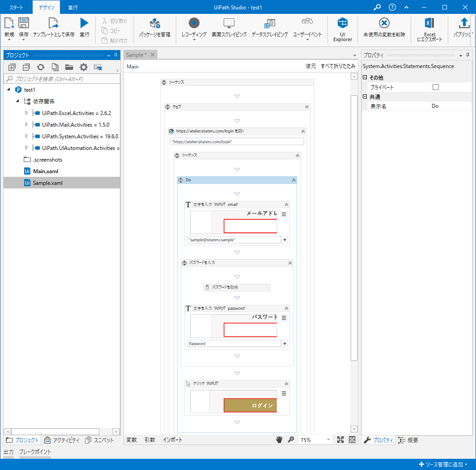The height and width of the screenshot is (470, 476).
Task: Launch データスクレイピング tool
Action: click(x=270, y=23)
